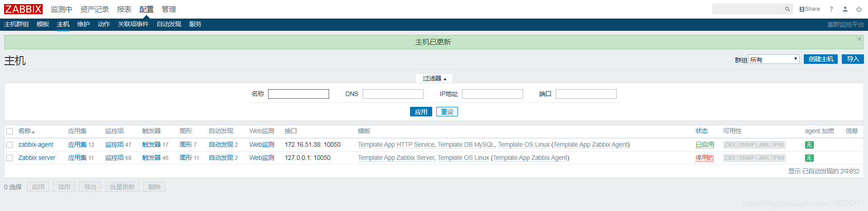Reset filter with 重设 button
868x211 pixels.
pos(447,112)
